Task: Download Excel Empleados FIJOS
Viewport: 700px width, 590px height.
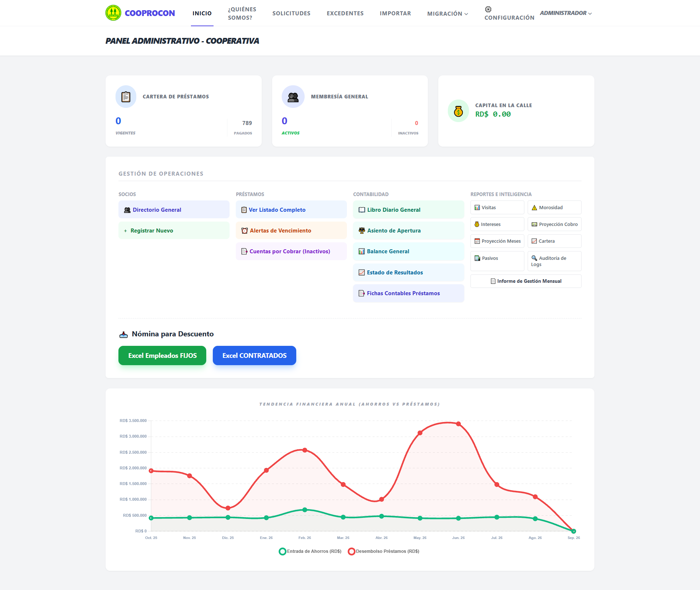Action: click(x=163, y=356)
